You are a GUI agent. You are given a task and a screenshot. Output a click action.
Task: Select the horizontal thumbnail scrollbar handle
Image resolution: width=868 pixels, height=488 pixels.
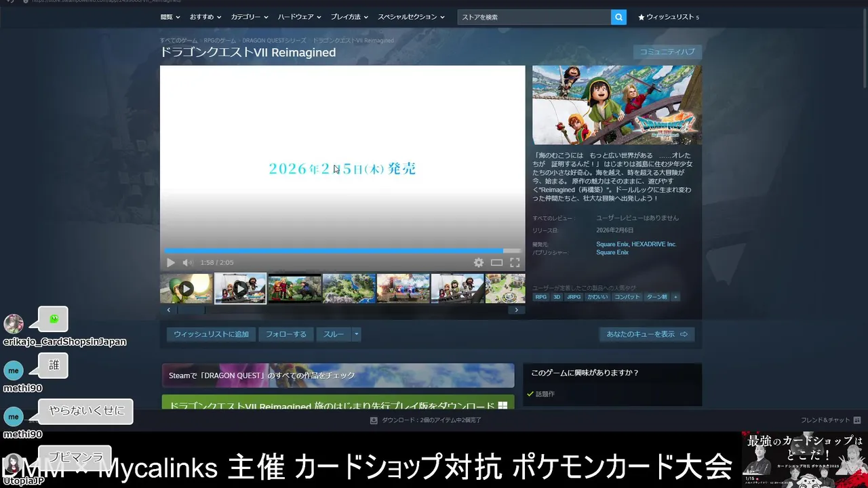191,310
